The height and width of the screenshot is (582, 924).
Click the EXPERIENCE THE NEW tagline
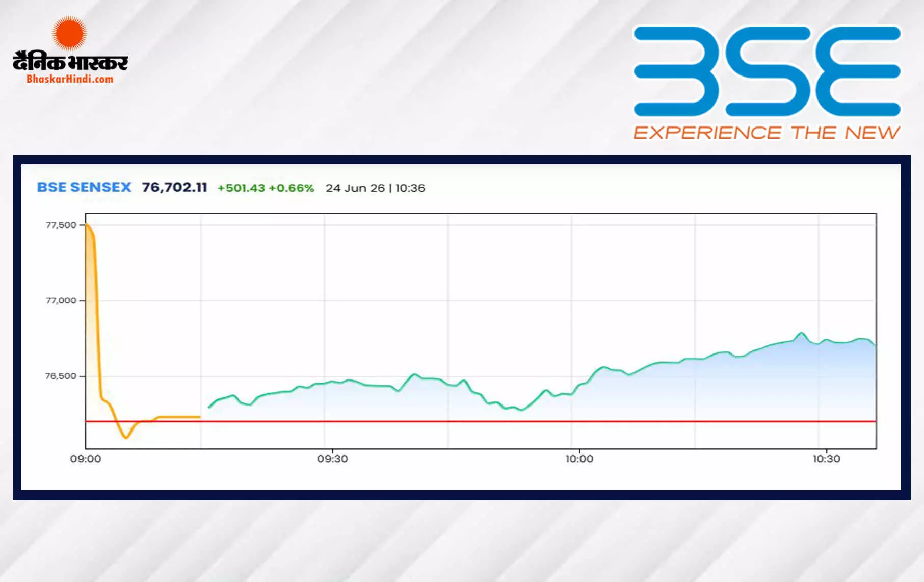pos(767,133)
